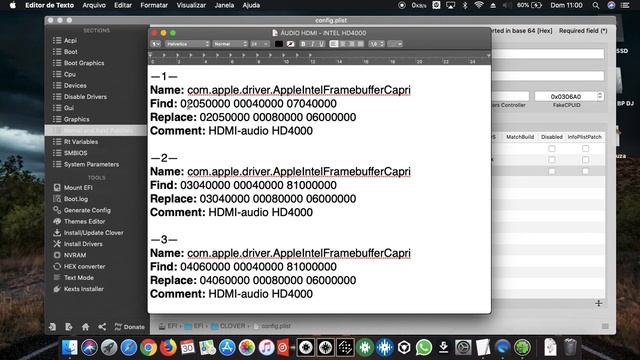Open Google Chrome from the Dock
The height and width of the screenshot is (360, 640).
pos(149,347)
